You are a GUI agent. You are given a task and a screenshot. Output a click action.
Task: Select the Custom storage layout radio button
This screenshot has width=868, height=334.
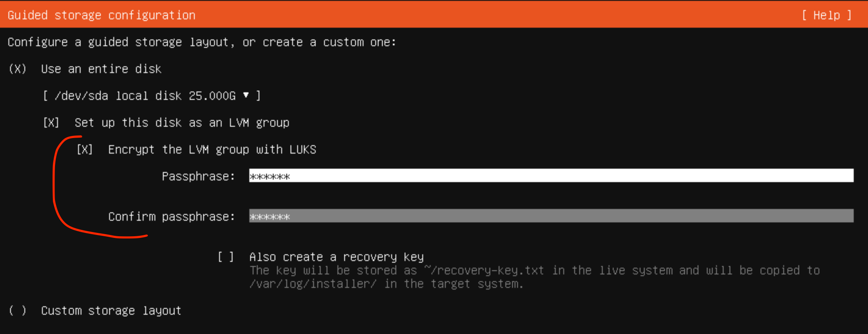[x=18, y=311]
